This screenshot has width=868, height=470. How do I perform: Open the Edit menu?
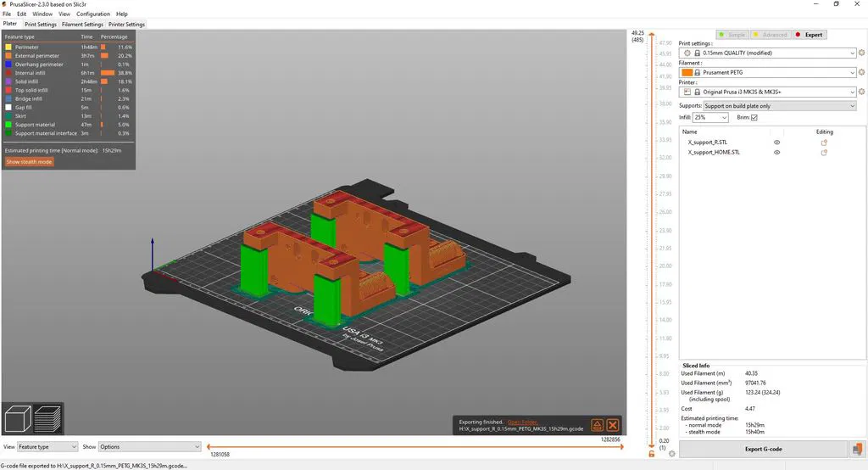(x=21, y=14)
